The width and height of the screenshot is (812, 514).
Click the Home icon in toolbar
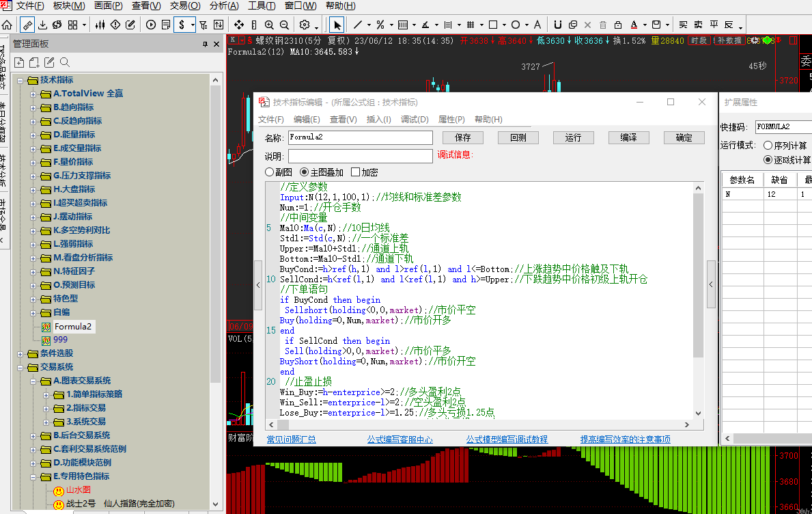coord(8,25)
